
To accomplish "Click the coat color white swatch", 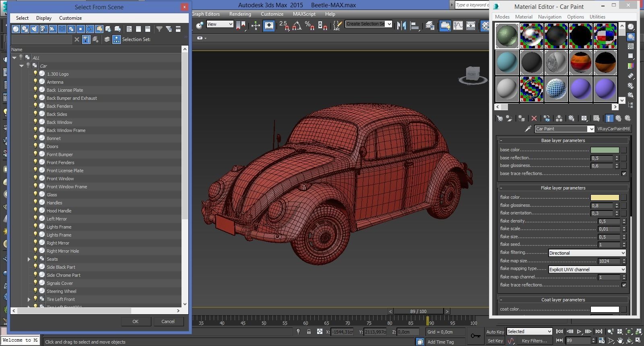I will click(605, 309).
